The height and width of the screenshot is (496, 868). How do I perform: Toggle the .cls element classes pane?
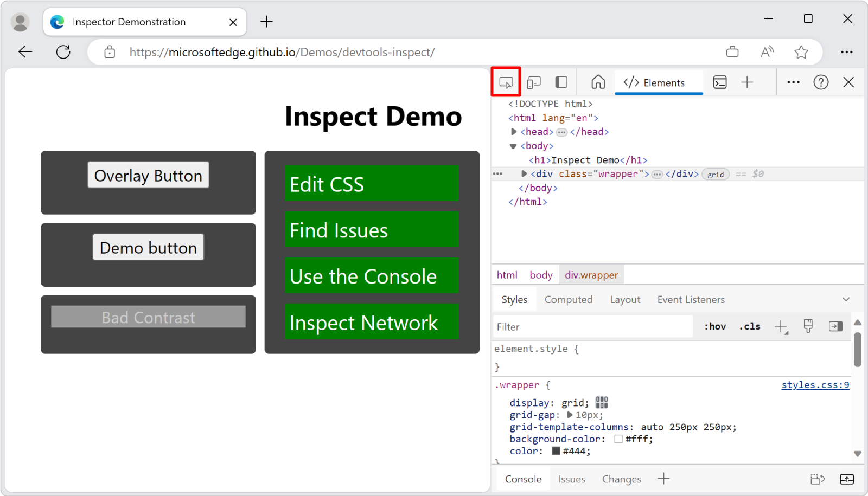tap(749, 326)
